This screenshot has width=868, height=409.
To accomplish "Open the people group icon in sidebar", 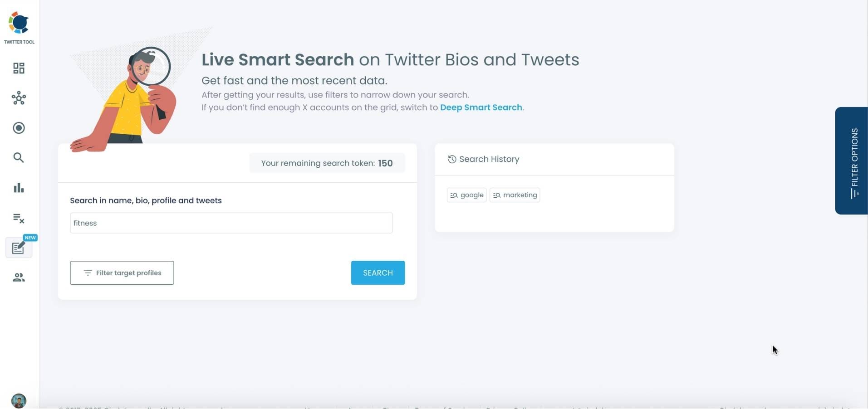I will pos(19,278).
